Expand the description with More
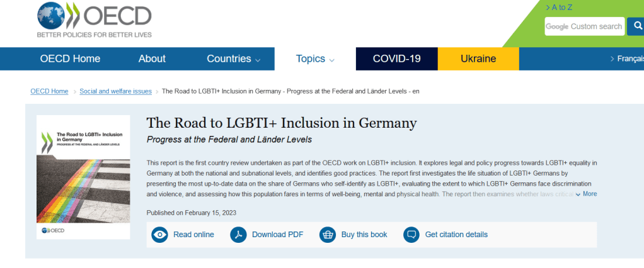This screenshot has height=268, width=644. point(586,194)
